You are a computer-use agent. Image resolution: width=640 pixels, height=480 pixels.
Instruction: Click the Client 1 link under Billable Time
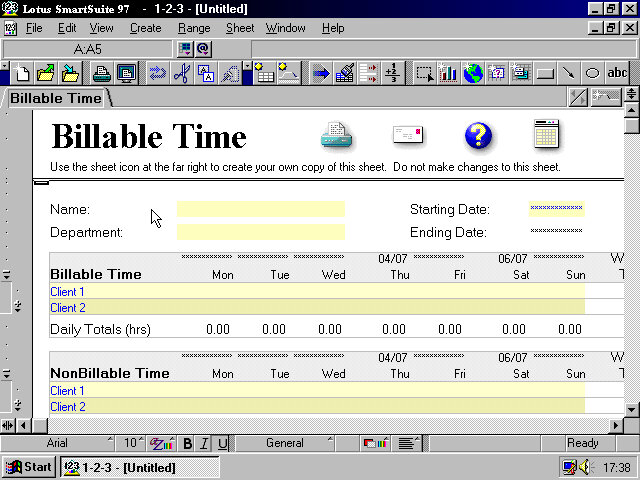[68, 292]
